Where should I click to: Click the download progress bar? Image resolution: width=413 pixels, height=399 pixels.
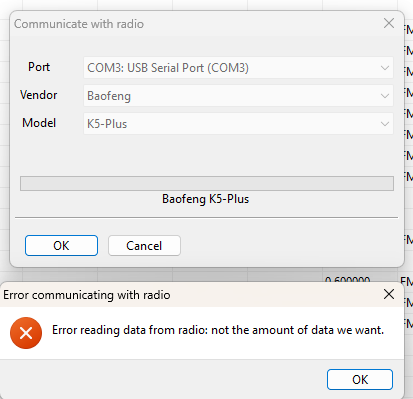coord(207,184)
